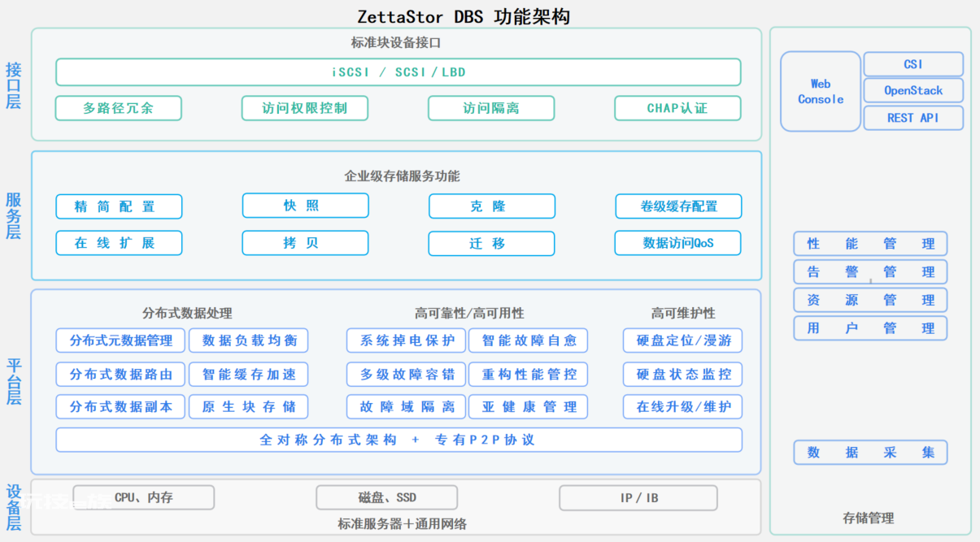Image resolution: width=980 pixels, height=542 pixels.
Task: Click the 高可维护性 heading
Action: (x=683, y=313)
